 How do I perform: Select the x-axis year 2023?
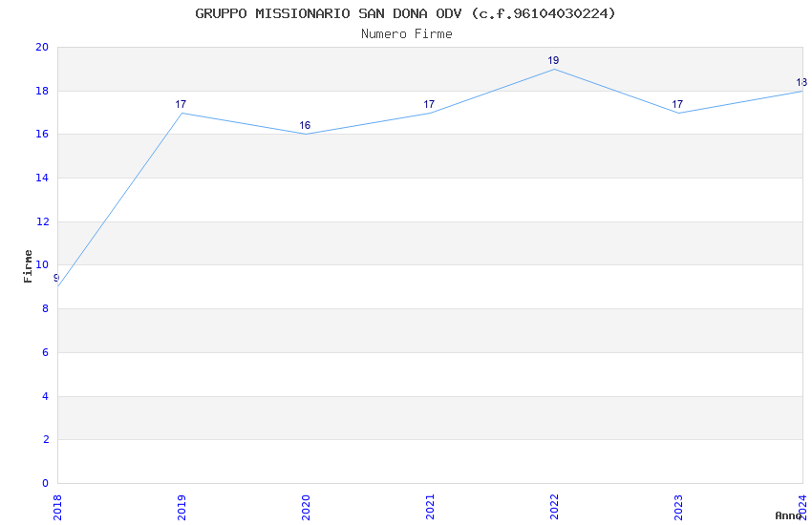tap(678, 508)
